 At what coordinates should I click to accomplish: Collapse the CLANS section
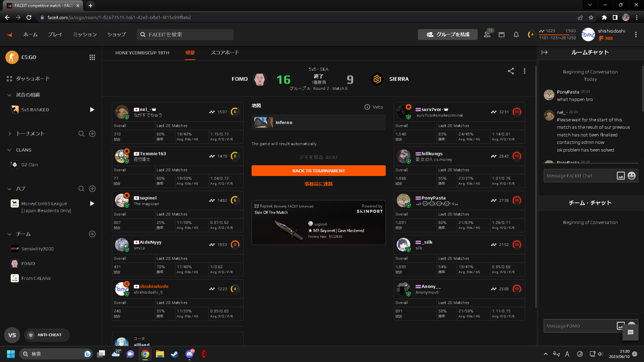(9, 150)
